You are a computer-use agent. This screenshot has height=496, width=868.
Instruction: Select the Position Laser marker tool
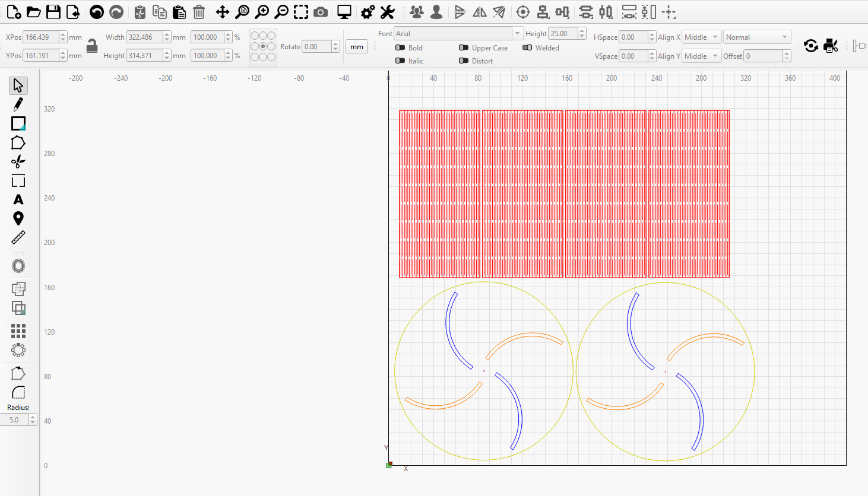point(18,219)
